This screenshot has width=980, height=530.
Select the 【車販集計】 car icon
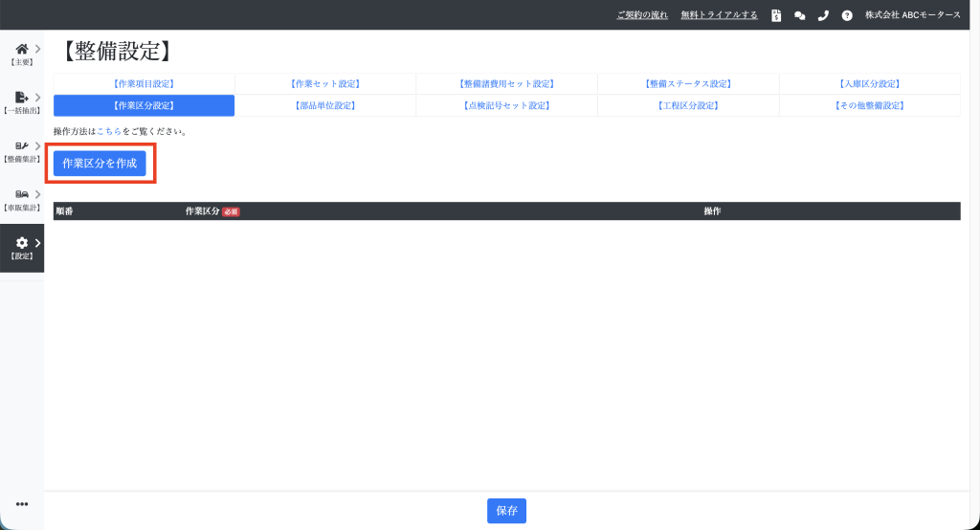[x=21, y=195]
